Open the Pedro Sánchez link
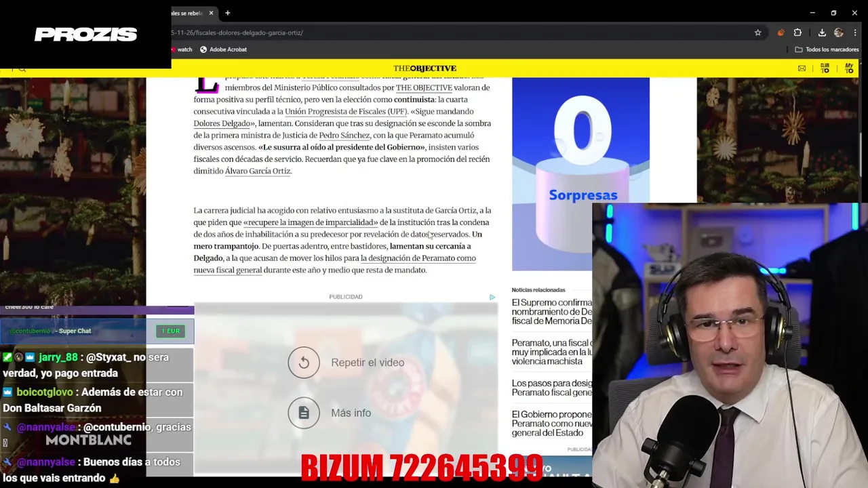Viewport: 868px width, 488px height. point(344,136)
